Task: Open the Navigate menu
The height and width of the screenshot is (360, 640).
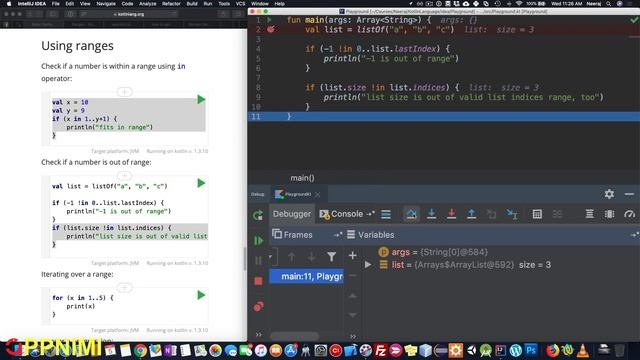Action: tap(106, 4)
